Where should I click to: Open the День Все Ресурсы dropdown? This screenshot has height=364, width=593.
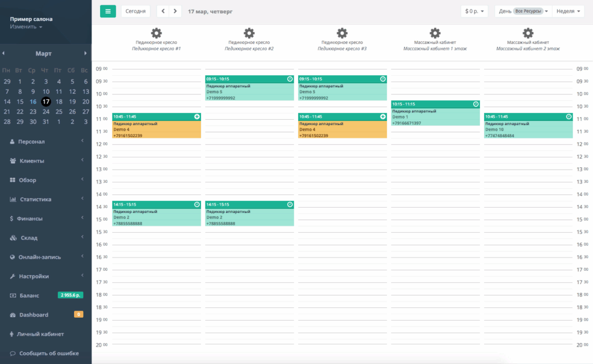click(523, 12)
